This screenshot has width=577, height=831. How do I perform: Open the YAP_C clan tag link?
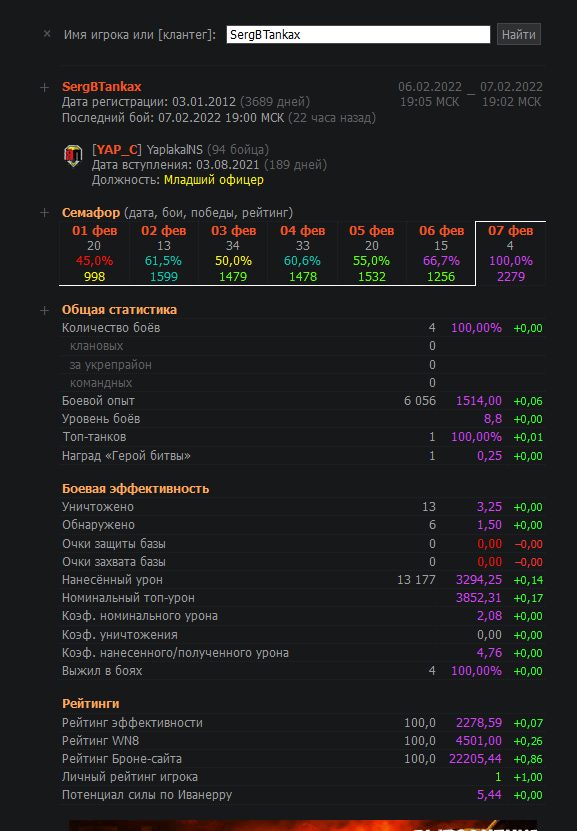(117, 150)
